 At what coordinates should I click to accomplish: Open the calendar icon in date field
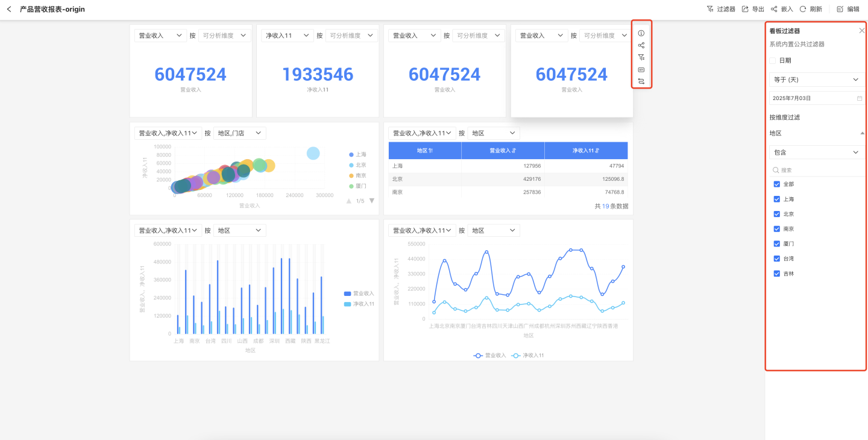coord(860,98)
